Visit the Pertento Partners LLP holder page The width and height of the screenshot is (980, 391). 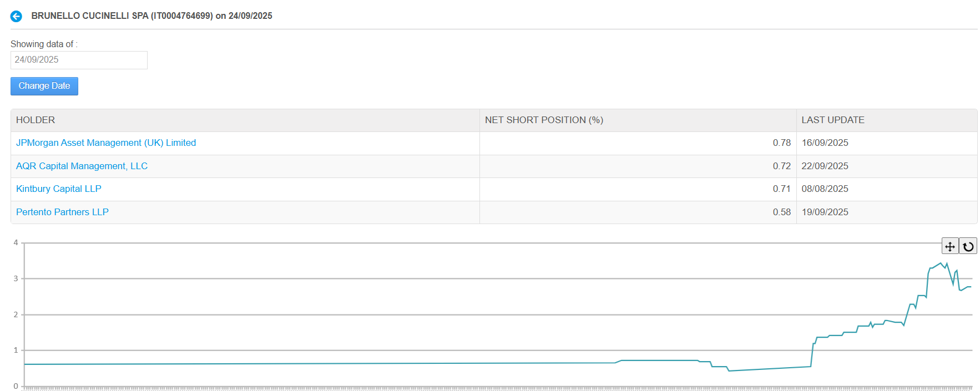tap(62, 212)
